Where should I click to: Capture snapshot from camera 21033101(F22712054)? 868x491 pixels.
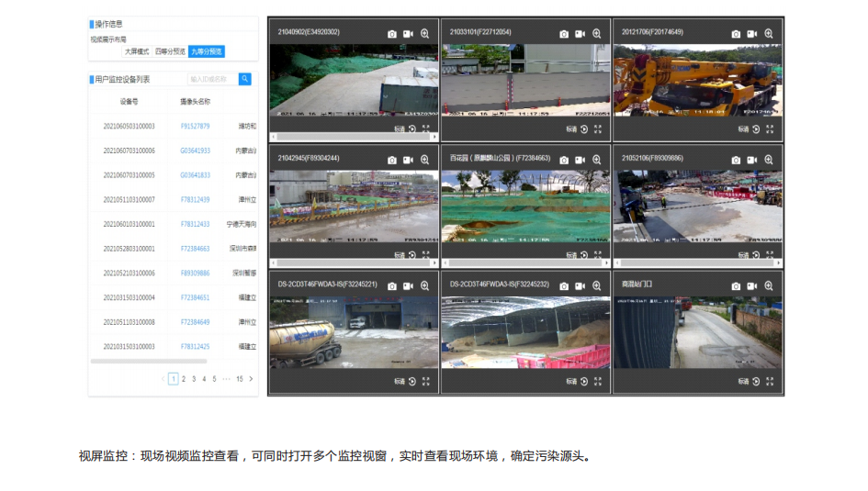click(x=564, y=34)
